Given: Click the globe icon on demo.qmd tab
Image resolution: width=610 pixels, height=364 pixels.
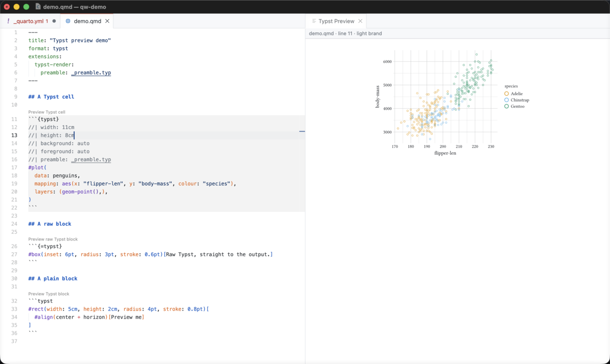Looking at the screenshot, I should point(68,21).
